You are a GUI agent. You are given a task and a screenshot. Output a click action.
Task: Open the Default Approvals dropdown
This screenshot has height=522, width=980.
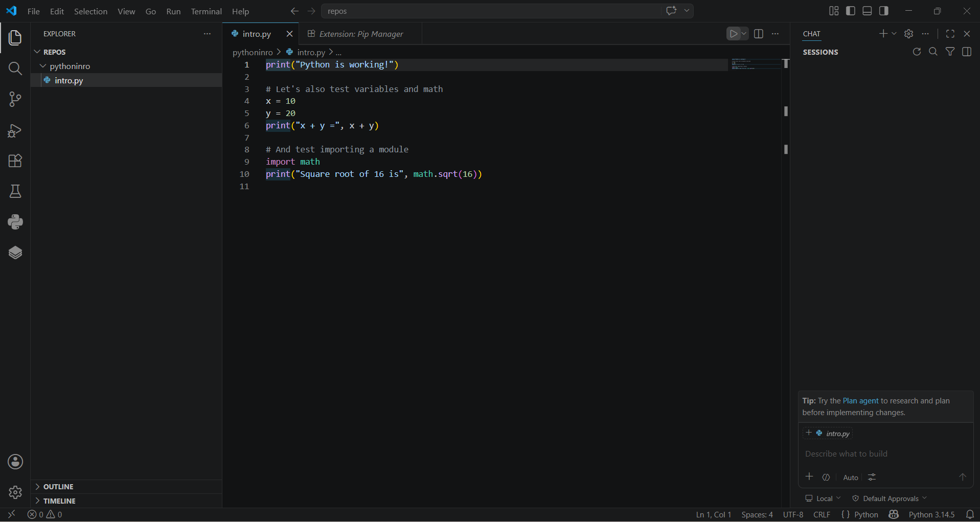[x=890, y=498]
